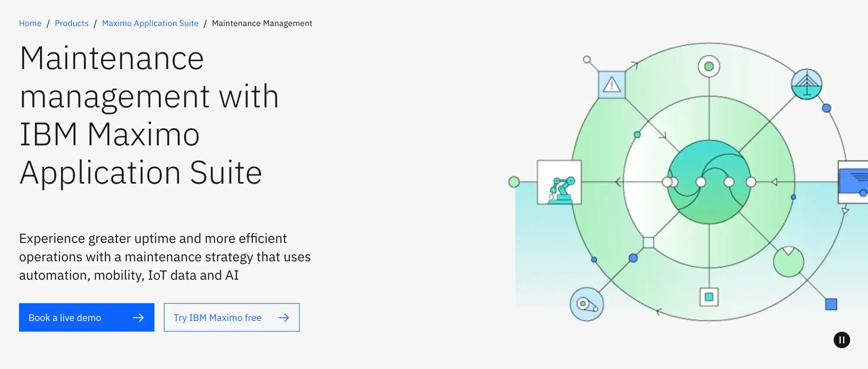Click the warning triangle icon in the illustration

click(x=612, y=85)
